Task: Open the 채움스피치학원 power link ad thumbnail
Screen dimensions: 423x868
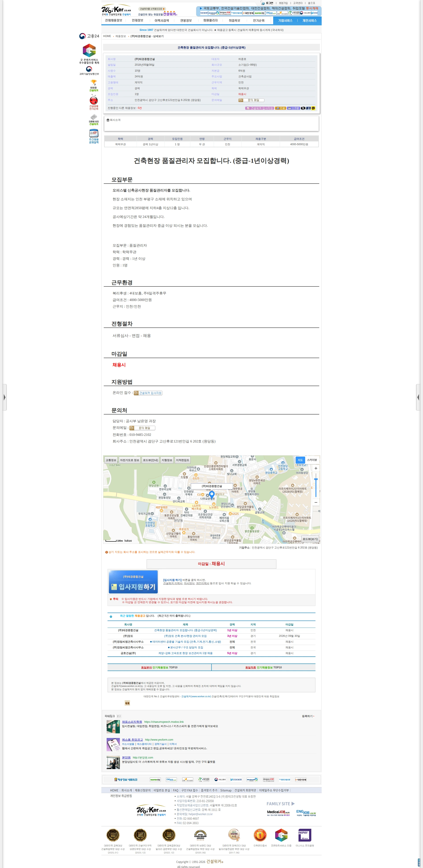Action: pos(113,727)
